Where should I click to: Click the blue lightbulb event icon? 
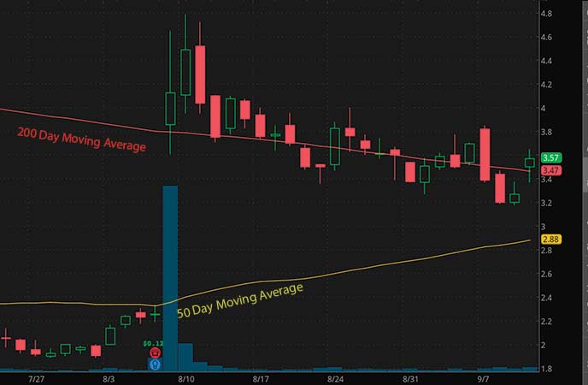click(x=156, y=364)
